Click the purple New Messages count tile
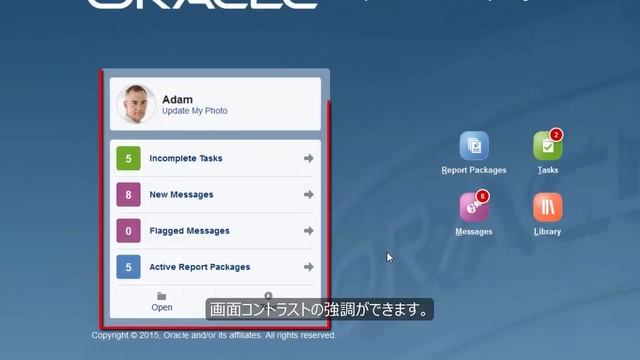 128,195
